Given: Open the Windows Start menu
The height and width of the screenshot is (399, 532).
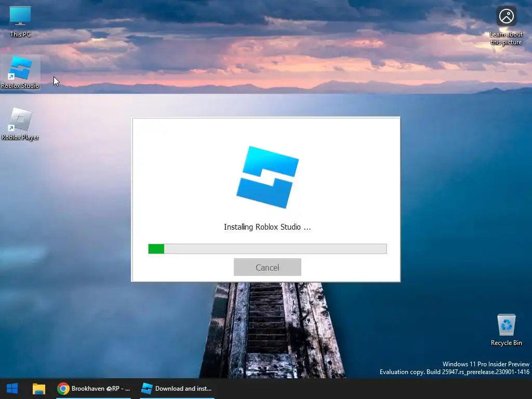Looking at the screenshot, I should coord(12,389).
